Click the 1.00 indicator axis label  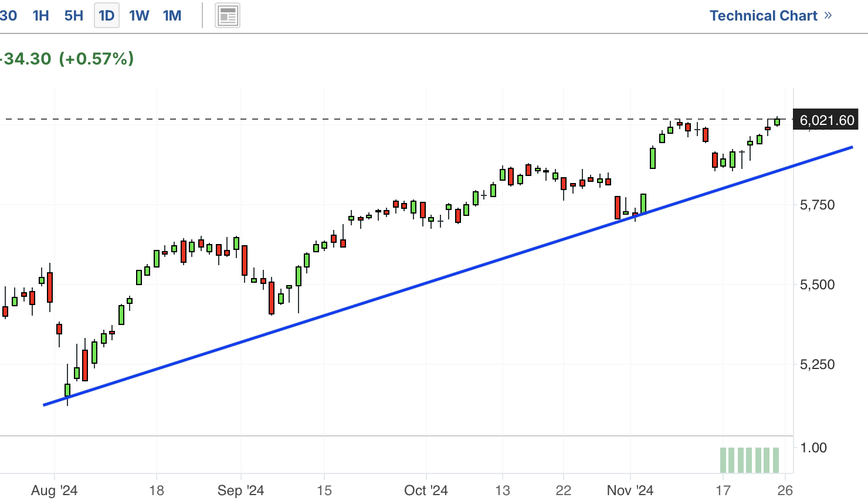click(x=813, y=448)
